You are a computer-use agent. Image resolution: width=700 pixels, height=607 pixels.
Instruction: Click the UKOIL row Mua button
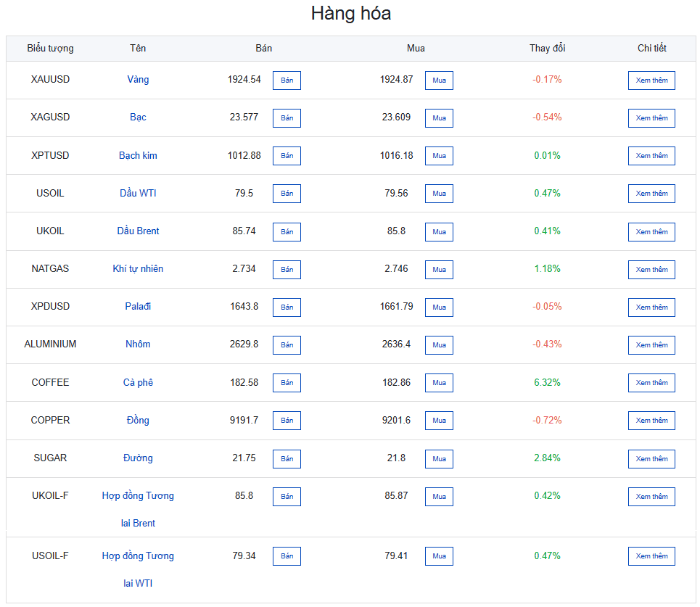(x=439, y=231)
